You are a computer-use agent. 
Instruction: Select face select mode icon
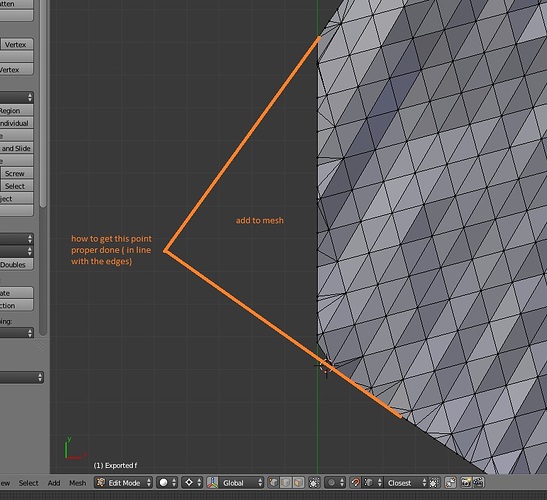pos(298,483)
